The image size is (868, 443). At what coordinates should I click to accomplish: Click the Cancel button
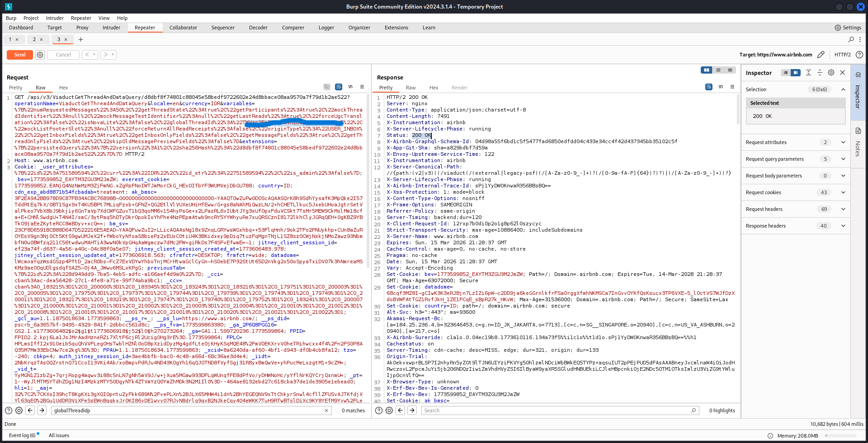coord(63,55)
